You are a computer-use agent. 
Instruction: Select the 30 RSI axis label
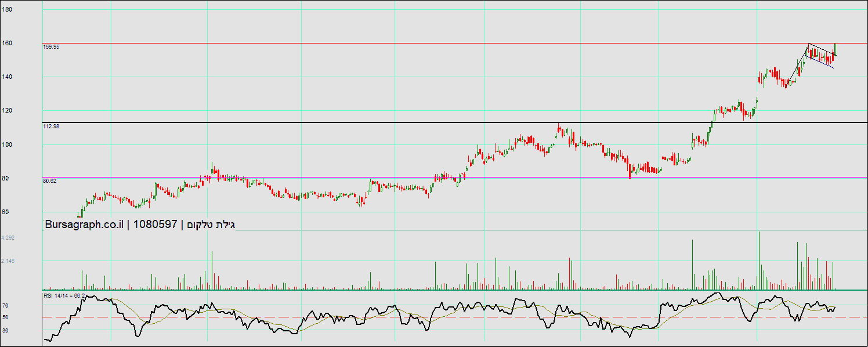(5, 330)
